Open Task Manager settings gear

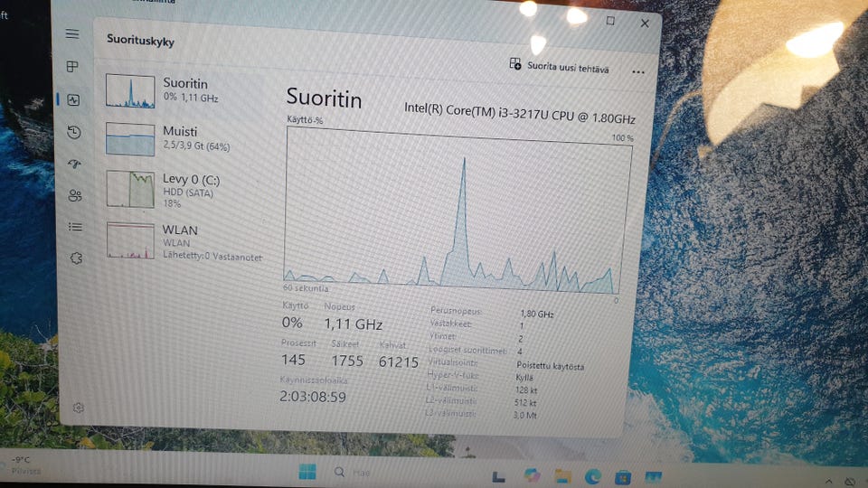coord(78,408)
